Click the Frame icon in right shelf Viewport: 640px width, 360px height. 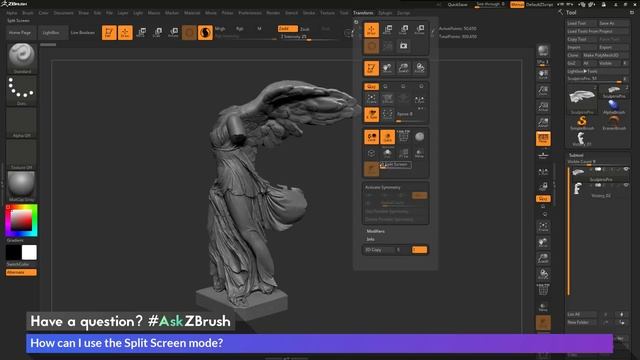coord(543,227)
